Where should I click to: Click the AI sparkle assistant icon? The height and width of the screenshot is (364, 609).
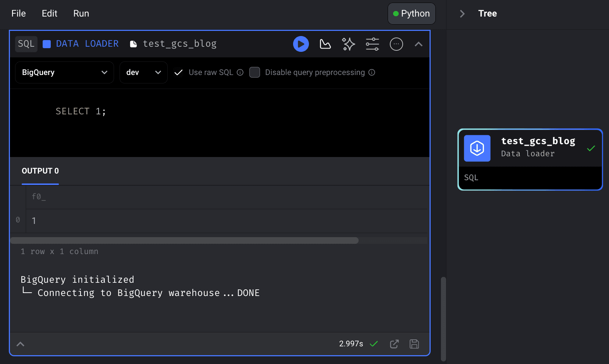[x=348, y=44]
